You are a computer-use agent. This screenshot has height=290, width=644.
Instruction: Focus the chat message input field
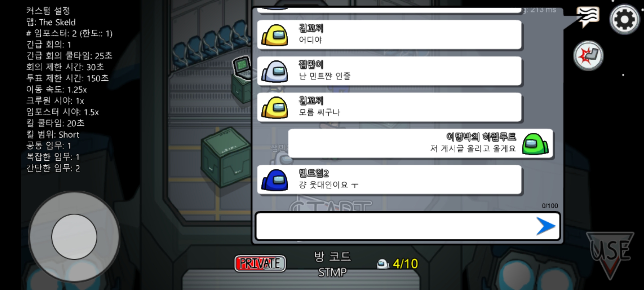pos(396,226)
